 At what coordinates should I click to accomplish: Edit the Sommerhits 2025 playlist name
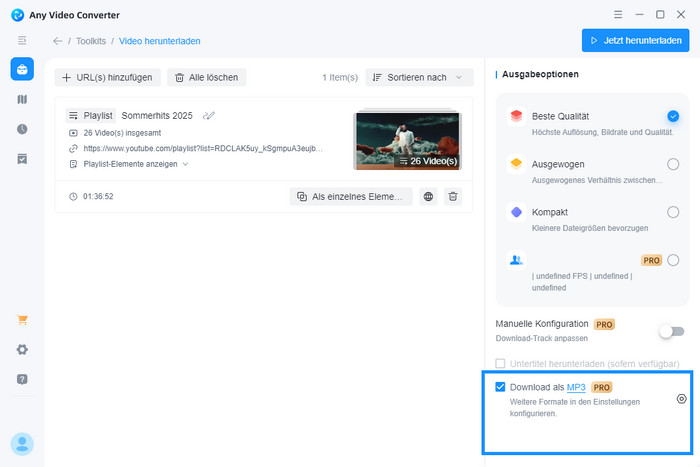tap(208, 116)
